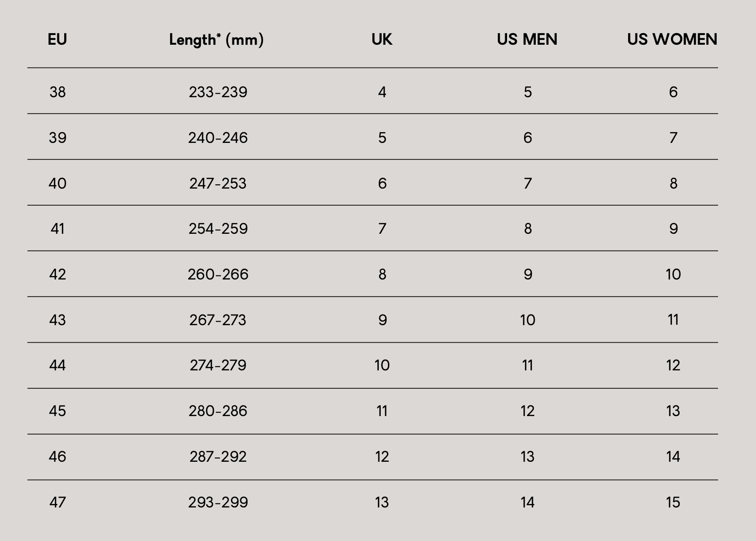Select UK size 4 in the 38 row
Viewport: 756px width, 541px height.
(x=382, y=92)
